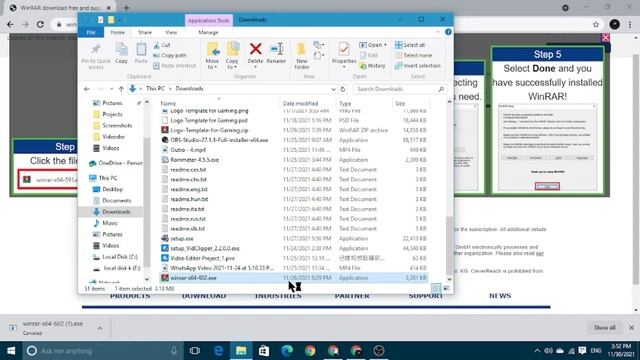640x360 pixels.
Task: Switch to the Share ribbon tab
Action: point(144,32)
